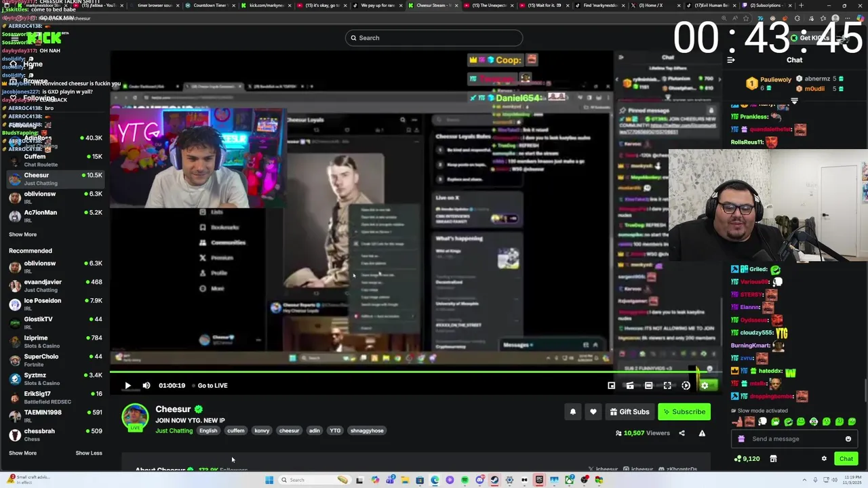Share the stream via share icon

point(682,433)
